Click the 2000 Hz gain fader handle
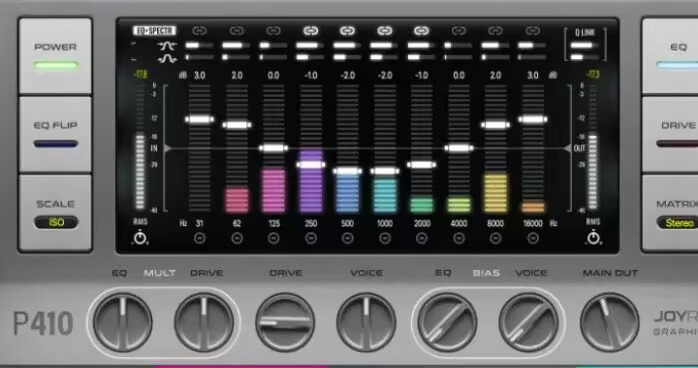 click(x=422, y=165)
